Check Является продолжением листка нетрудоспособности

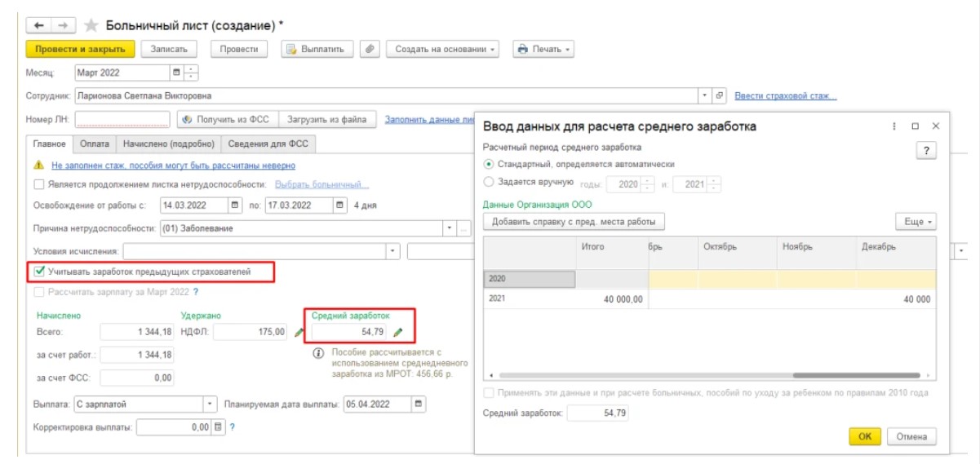[x=40, y=183]
